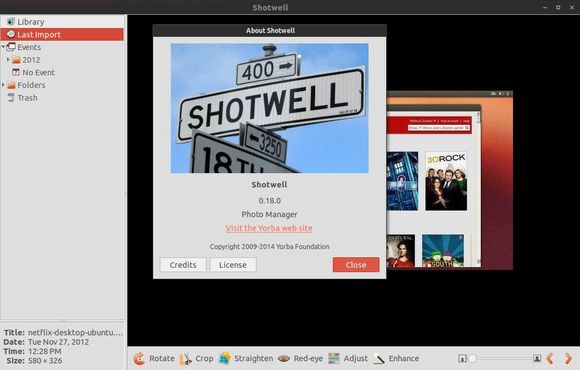Screen dimensions: 580x370
Task: Expand the Folders tree node arrow
Action: coord(3,85)
